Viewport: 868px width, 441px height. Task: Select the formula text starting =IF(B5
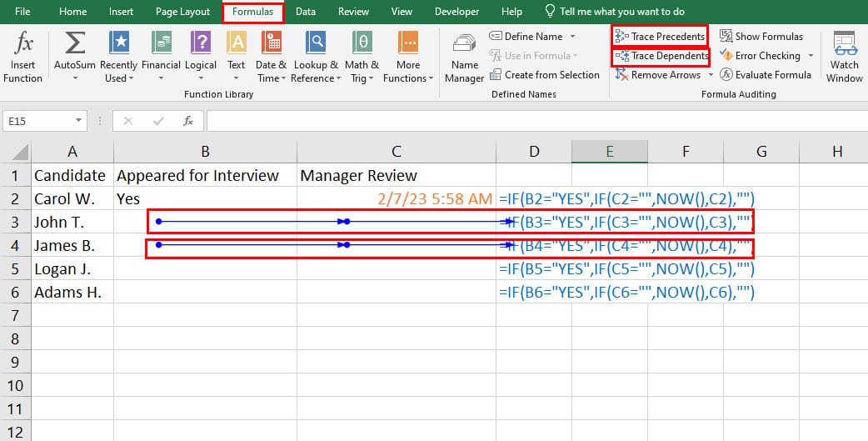coord(626,268)
